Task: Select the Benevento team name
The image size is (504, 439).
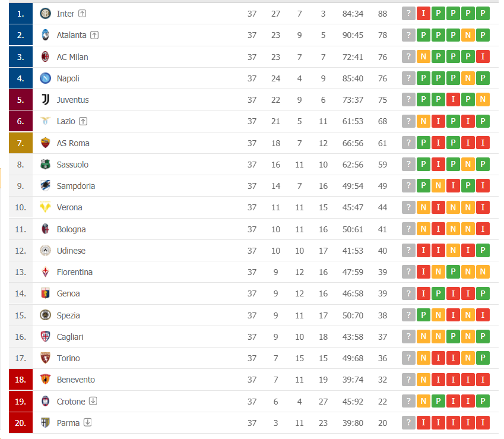Action: [75, 380]
